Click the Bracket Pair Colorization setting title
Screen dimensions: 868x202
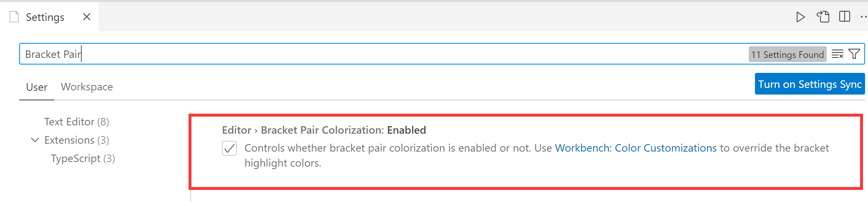(x=324, y=130)
